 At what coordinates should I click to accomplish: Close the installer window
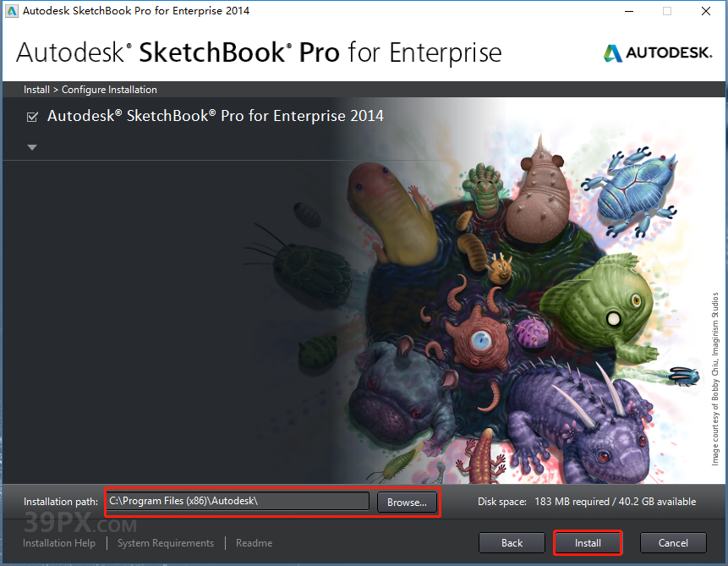[x=706, y=11]
